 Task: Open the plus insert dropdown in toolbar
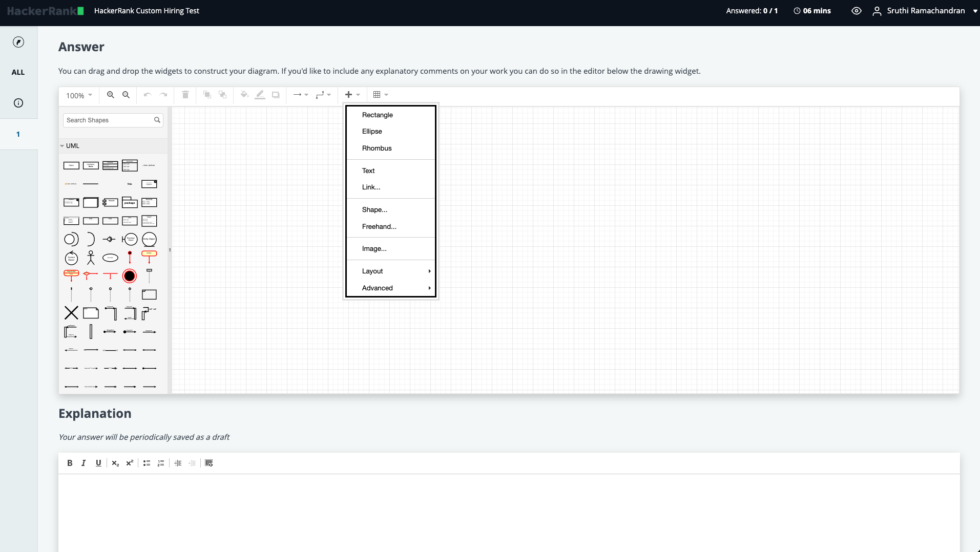(352, 95)
